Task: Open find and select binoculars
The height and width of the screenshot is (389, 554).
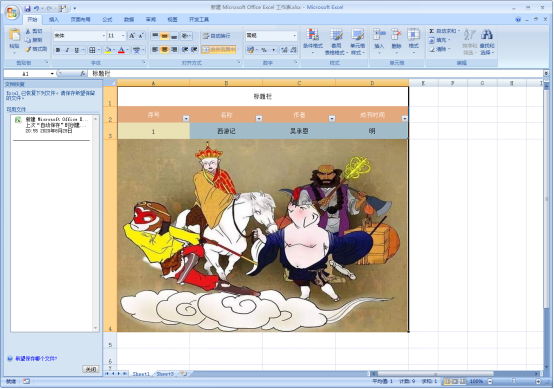Action: pyautogui.click(x=487, y=41)
